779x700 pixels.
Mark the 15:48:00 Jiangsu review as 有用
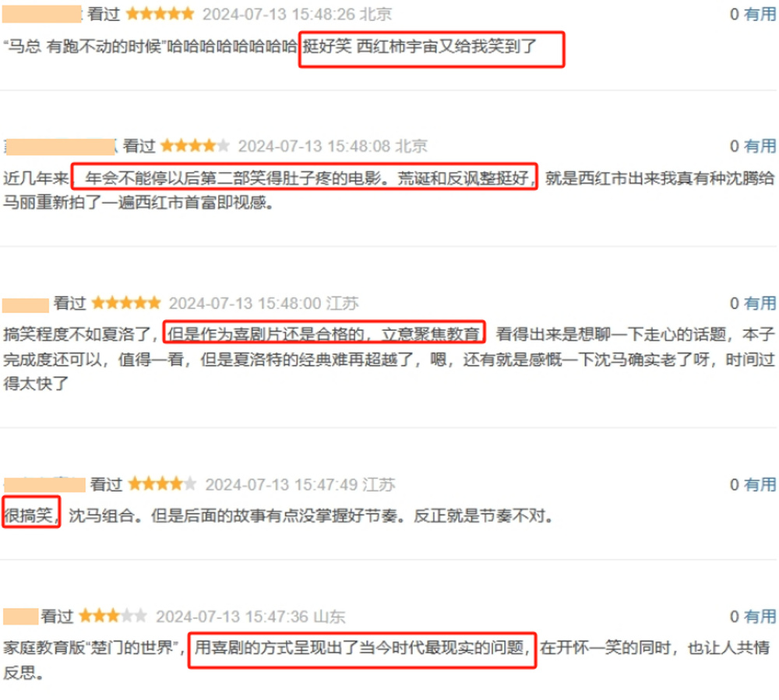tap(760, 303)
